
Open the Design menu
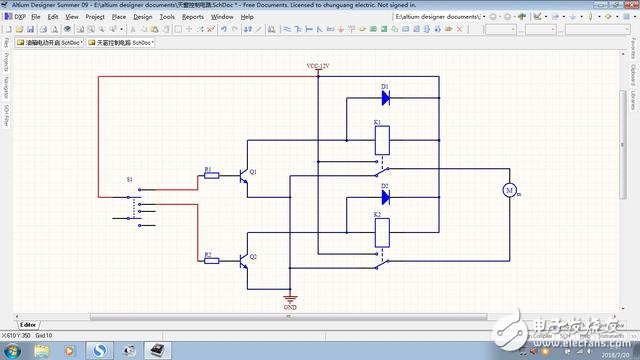tap(142, 17)
